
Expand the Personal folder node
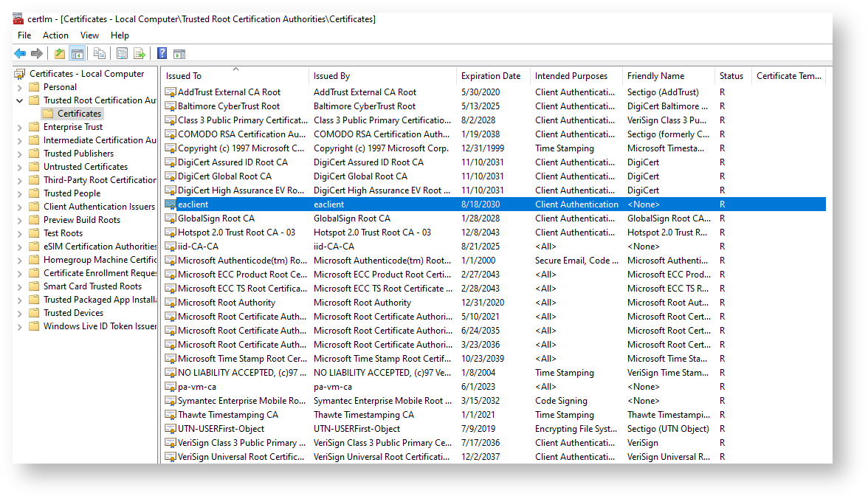[20, 87]
